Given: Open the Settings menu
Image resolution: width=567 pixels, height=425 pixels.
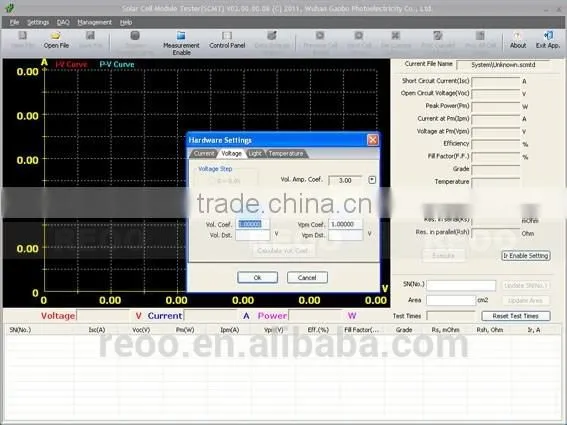Looking at the screenshot, I should (x=38, y=22).
